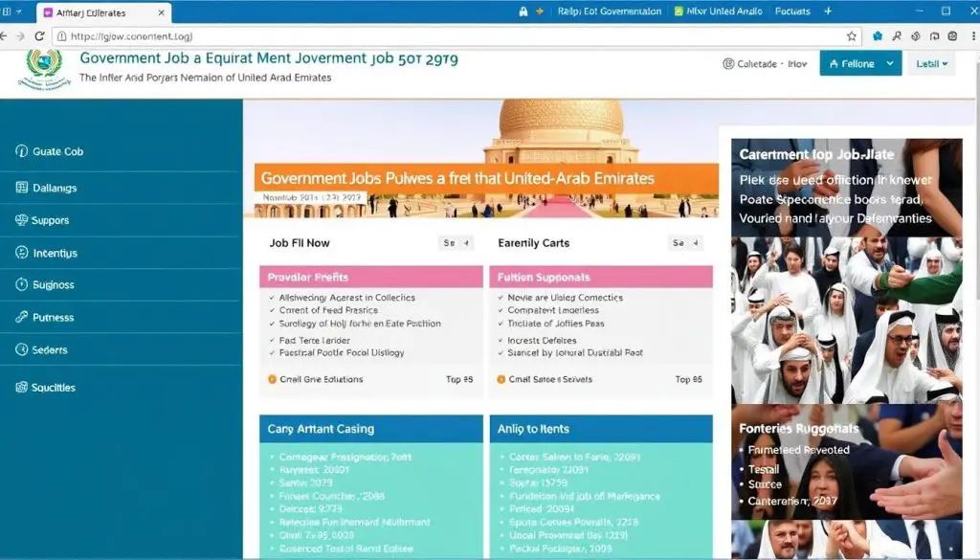This screenshot has height=560, width=980.
Task: Open the Cmall Gme Eolutions link
Action: pos(321,379)
